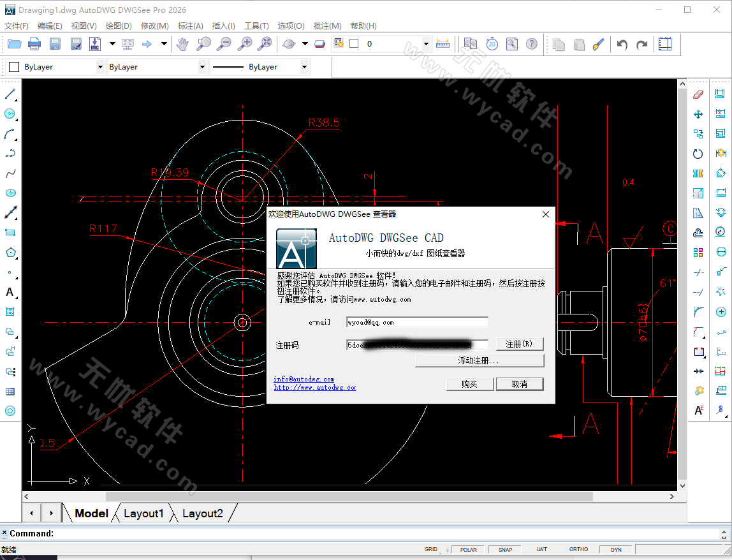Click the e-mail input field

point(417,322)
